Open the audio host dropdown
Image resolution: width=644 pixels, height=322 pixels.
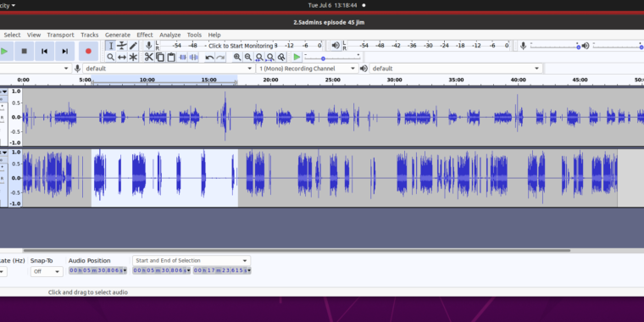tap(35, 69)
